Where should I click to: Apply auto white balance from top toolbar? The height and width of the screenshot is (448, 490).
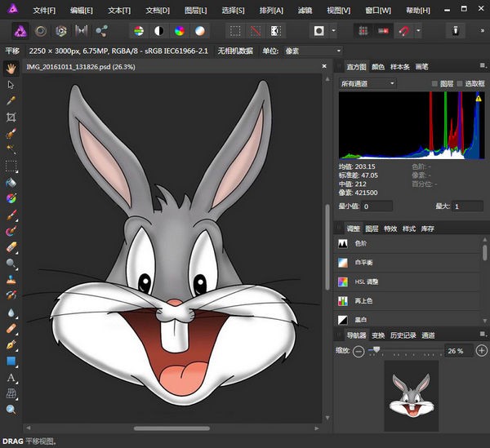tap(200, 31)
